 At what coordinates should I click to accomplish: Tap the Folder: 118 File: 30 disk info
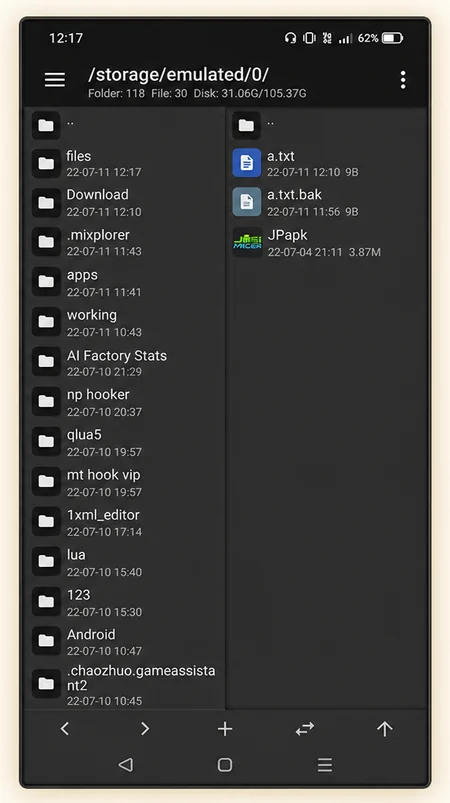pos(197,94)
